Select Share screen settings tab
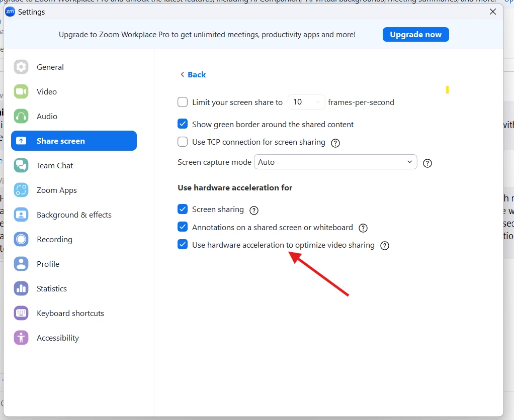Viewport: 514px width, 420px height. pos(74,141)
